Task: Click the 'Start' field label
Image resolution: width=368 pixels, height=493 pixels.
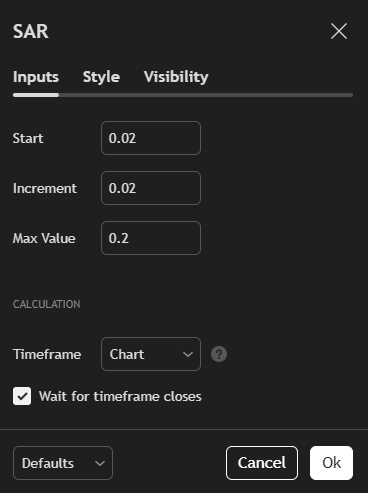Action: click(28, 138)
